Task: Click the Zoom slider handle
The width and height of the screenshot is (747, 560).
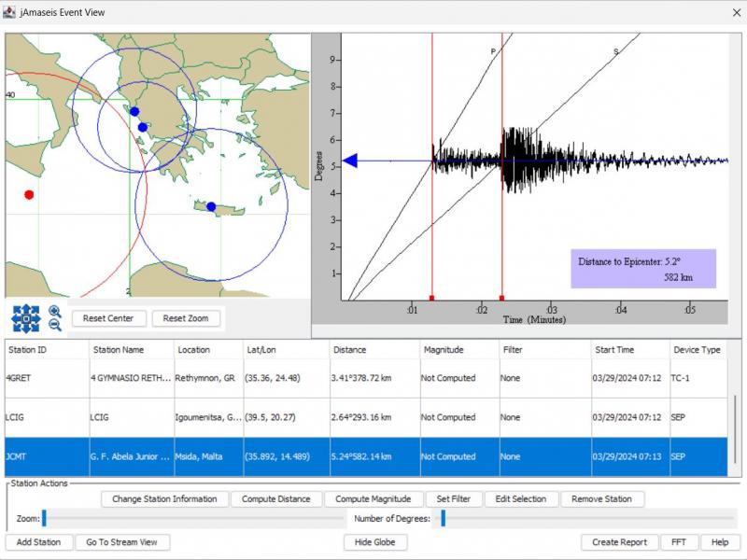Action: pyautogui.click(x=44, y=518)
